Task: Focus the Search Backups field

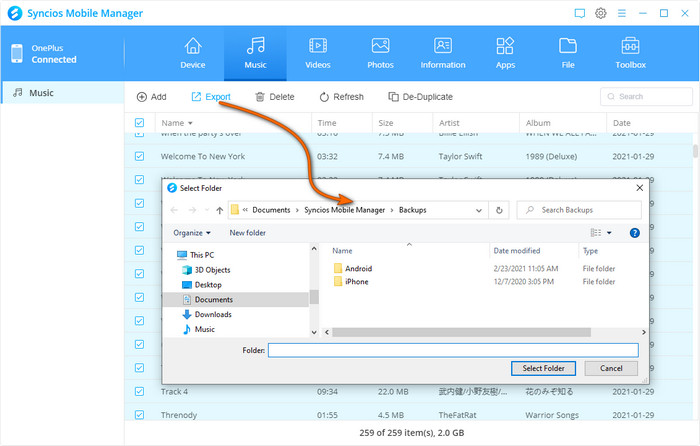Action: [x=579, y=210]
